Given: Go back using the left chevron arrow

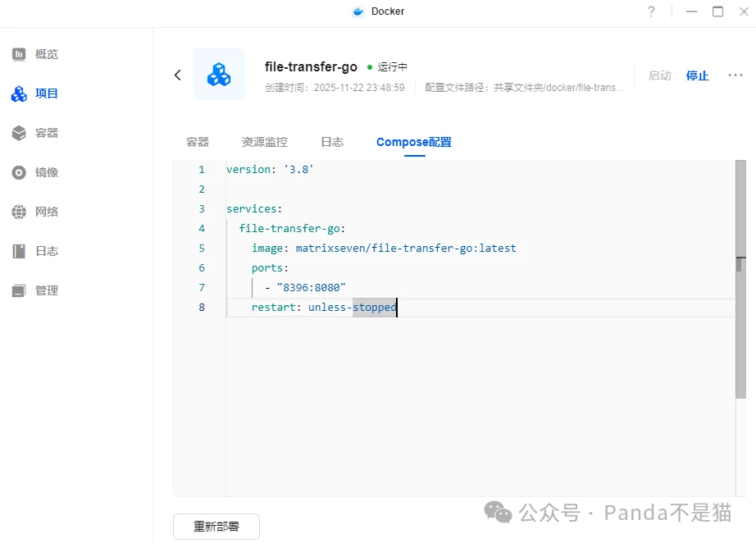Looking at the screenshot, I should [178, 75].
